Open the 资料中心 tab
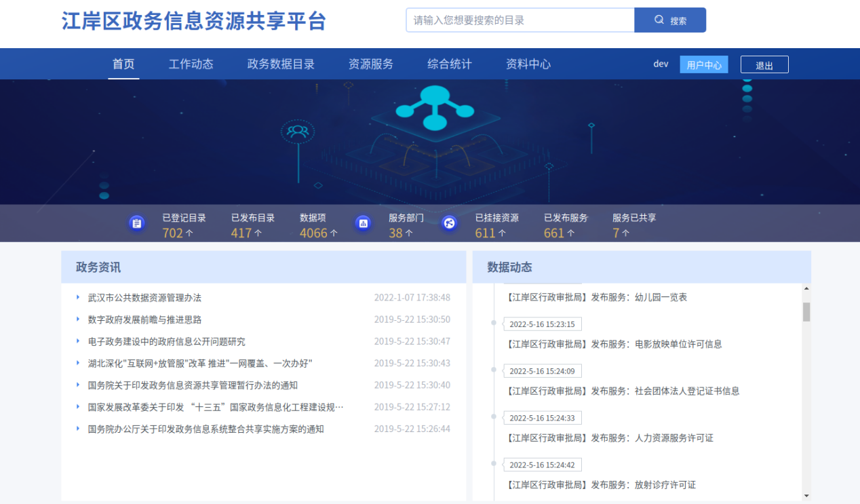Screen dimensions: 860x504 (528, 64)
